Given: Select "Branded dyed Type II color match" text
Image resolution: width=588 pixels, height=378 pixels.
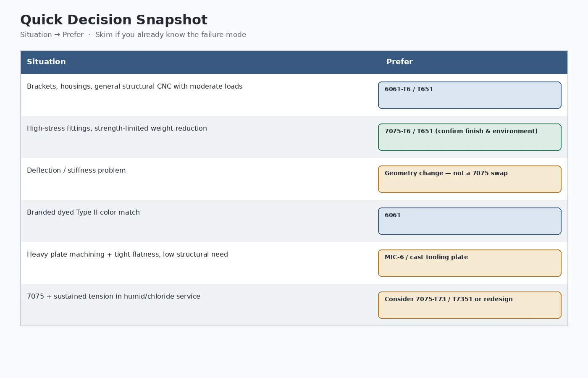Looking at the screenshot, I should click(x=83, y=213).
